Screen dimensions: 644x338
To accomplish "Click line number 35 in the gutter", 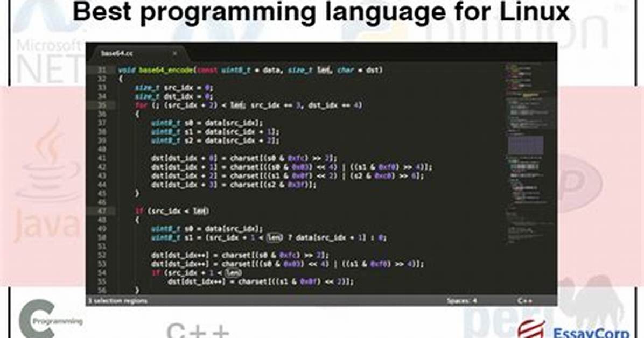I will 101,105.
